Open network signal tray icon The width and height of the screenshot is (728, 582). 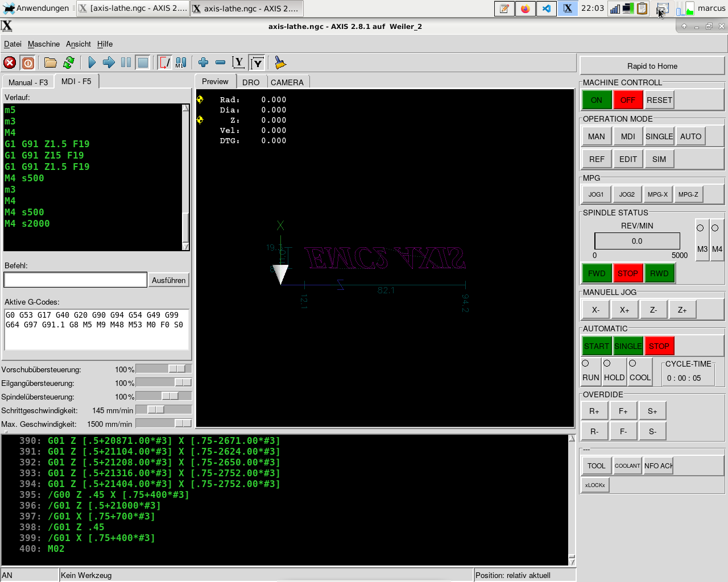(615, 9)
